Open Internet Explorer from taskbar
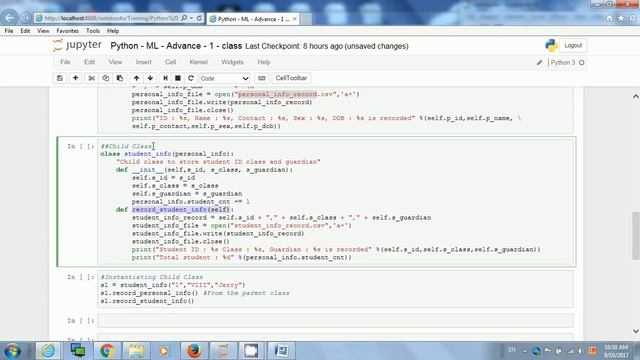 coord(48,351)
